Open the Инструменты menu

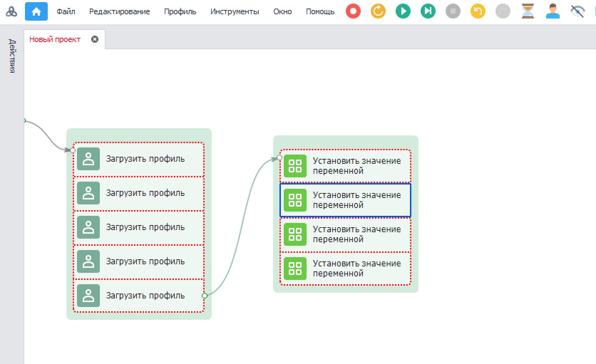(x=235, y=12)
